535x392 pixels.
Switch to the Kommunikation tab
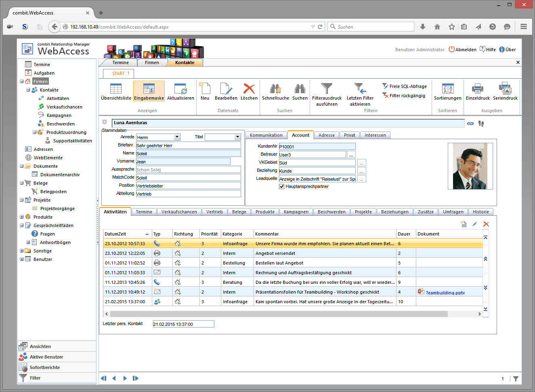(x=266, y=136)
